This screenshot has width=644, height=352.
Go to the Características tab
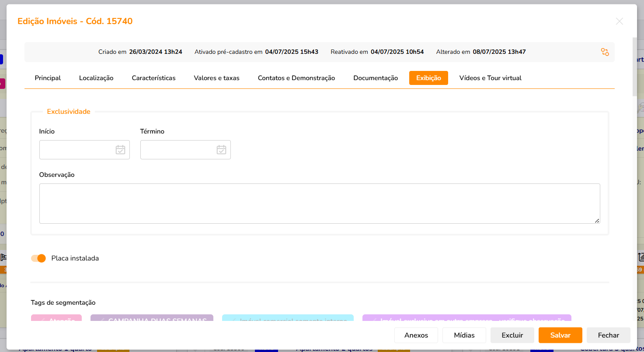[153, 78]
